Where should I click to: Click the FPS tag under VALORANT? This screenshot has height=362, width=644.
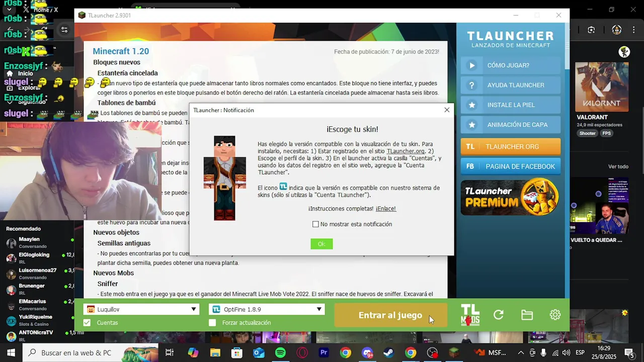click(x=606, y=133)
